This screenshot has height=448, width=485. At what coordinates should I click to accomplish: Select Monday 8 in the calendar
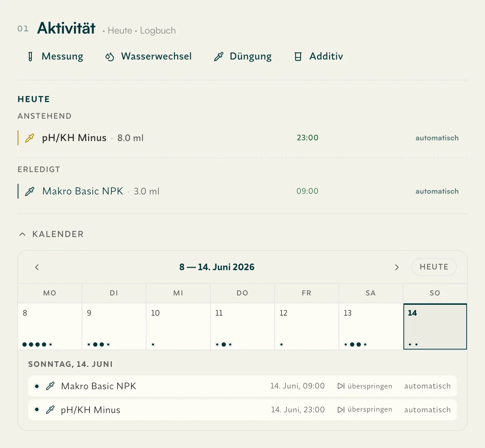pyautogui.click(x=50, y=326)
